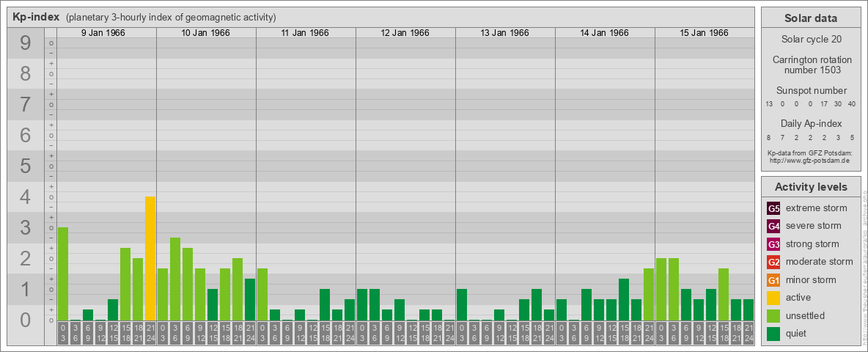Click the G1 minor storm badge
The image size is (868, 352).
coord(774,280)
